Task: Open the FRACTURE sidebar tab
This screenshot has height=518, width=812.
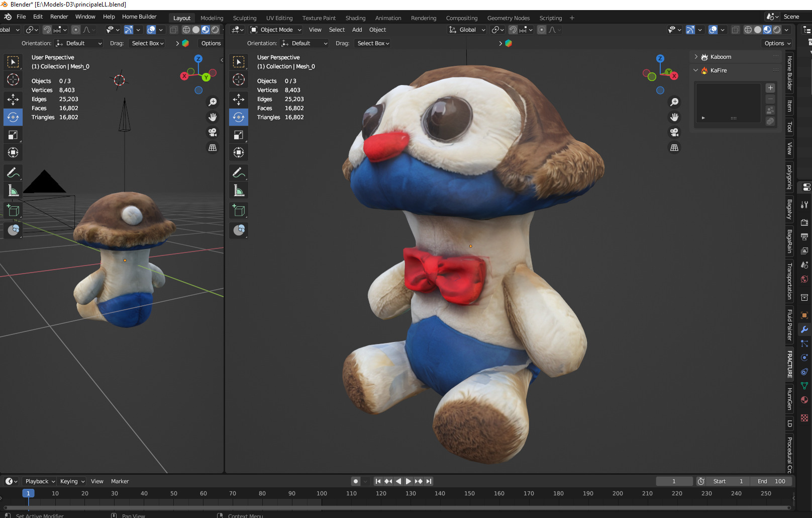Action: 789,364
